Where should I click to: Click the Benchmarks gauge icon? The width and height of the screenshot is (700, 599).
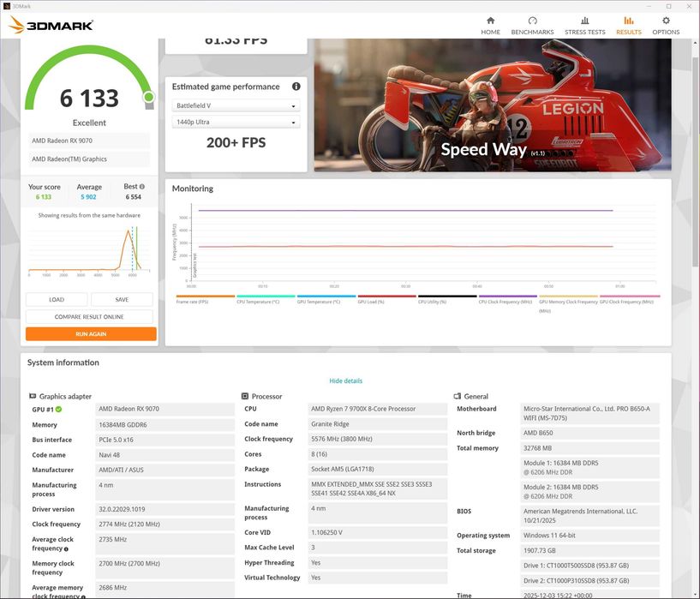[532, 21]
